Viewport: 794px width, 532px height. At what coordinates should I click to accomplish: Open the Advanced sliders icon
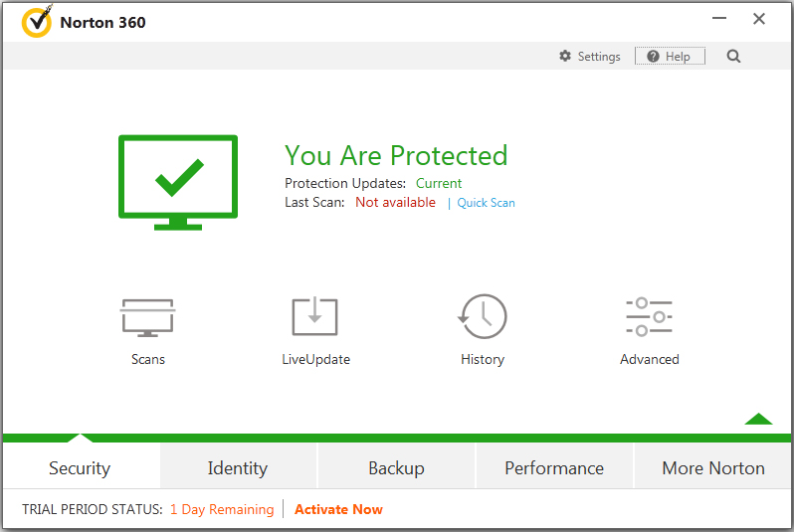coord(650,317)
